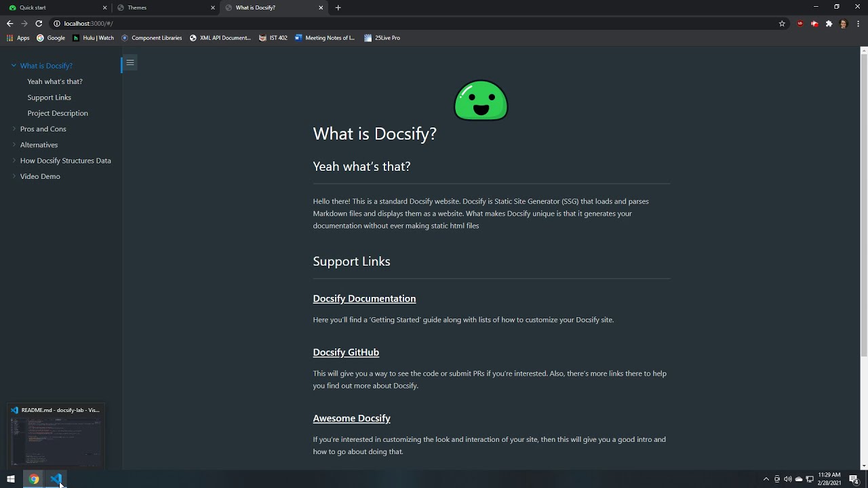Viewport: 868px width, 488px height.
Task: Open the 25Live Pro bookmark
Action: (382, 38)
